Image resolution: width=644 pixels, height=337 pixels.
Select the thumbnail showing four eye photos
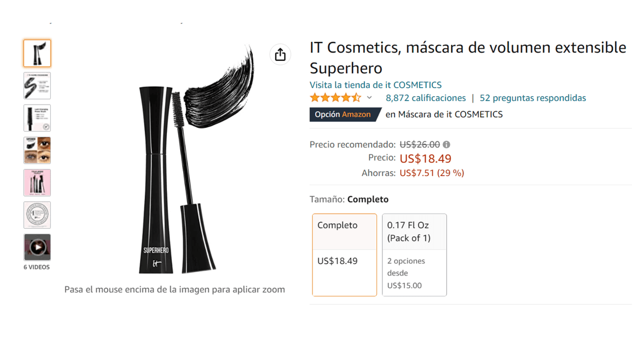click(x=37, y=150)
